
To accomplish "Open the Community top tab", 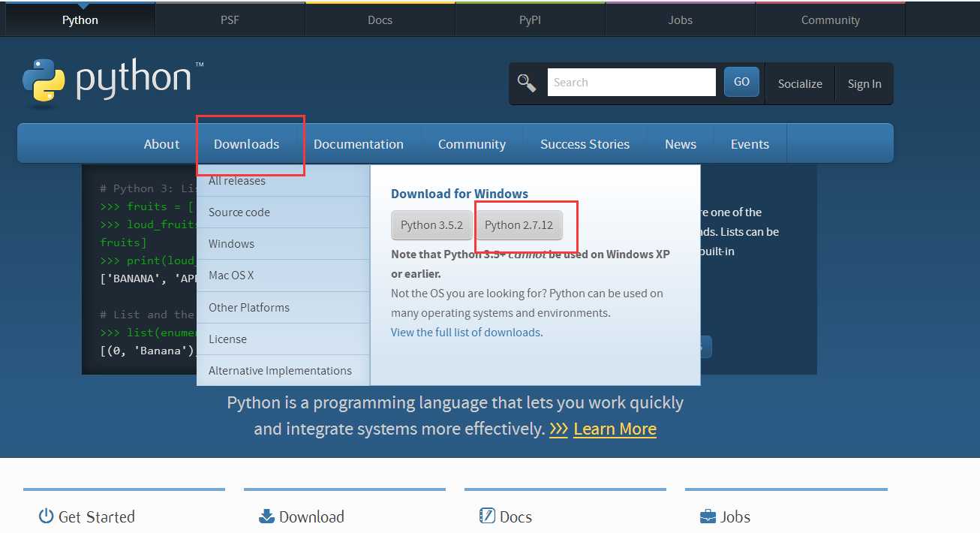I will pyautogui.click(x=831, y=20).
